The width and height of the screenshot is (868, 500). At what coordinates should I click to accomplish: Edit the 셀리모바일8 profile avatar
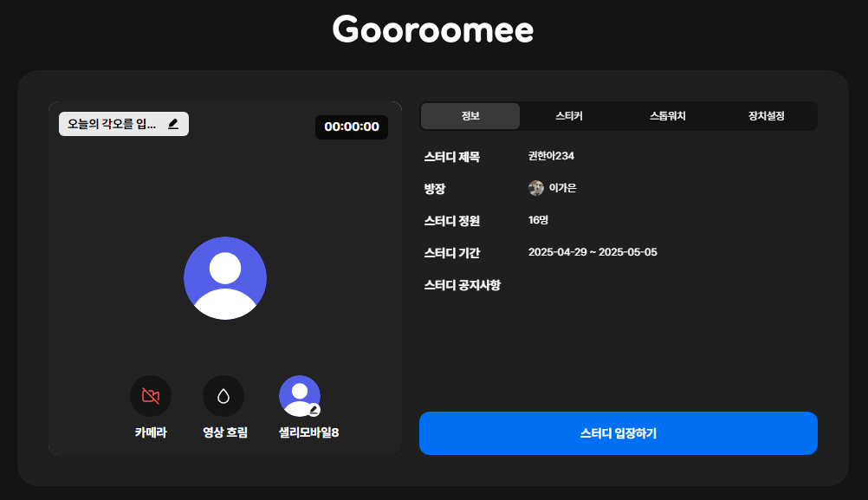point(300,396)
